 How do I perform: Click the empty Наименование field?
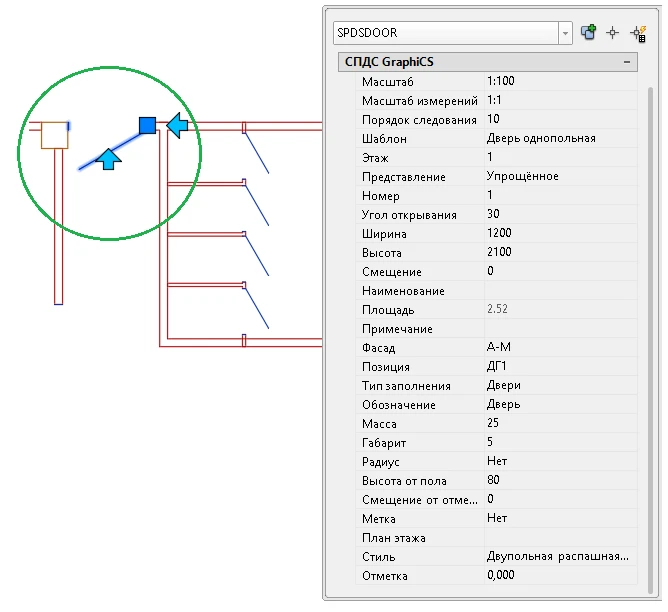pyautogui.click(x=560, y=291)
